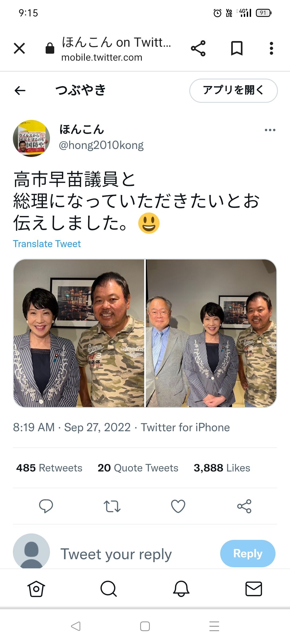Close the browser custom tab
The image size is (290, 644).
coord(19,48)
